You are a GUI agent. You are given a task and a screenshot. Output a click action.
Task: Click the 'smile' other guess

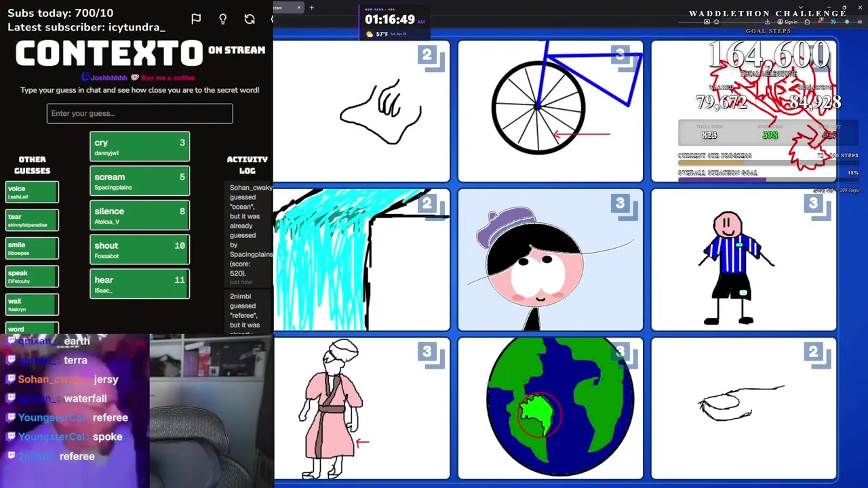(32, 248)
